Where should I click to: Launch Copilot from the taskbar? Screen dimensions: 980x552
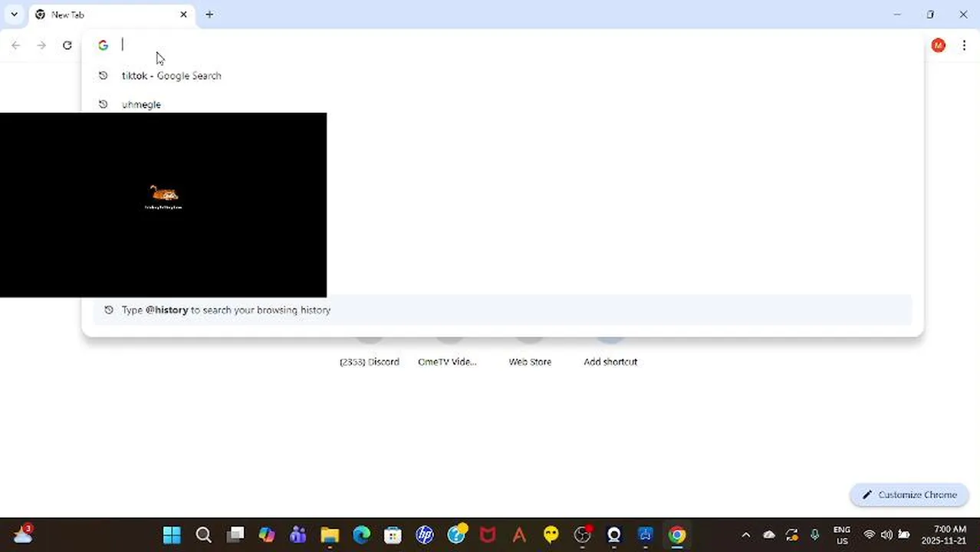[267, 534]
